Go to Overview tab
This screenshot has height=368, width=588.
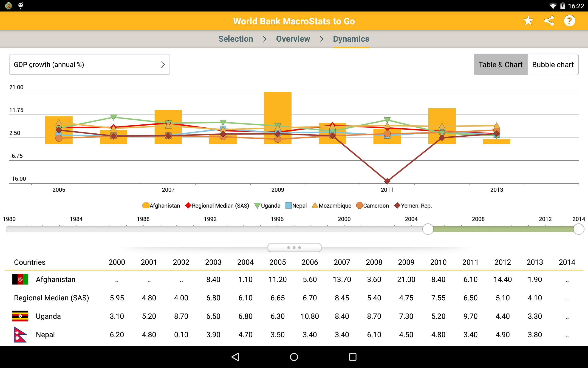click(293, 39)
